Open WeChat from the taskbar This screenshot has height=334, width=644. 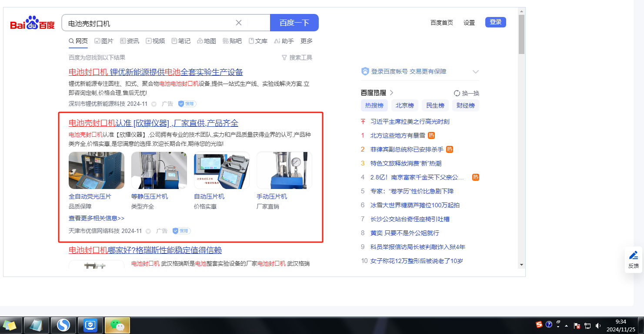pyautogui.click(x=117, y=325)
